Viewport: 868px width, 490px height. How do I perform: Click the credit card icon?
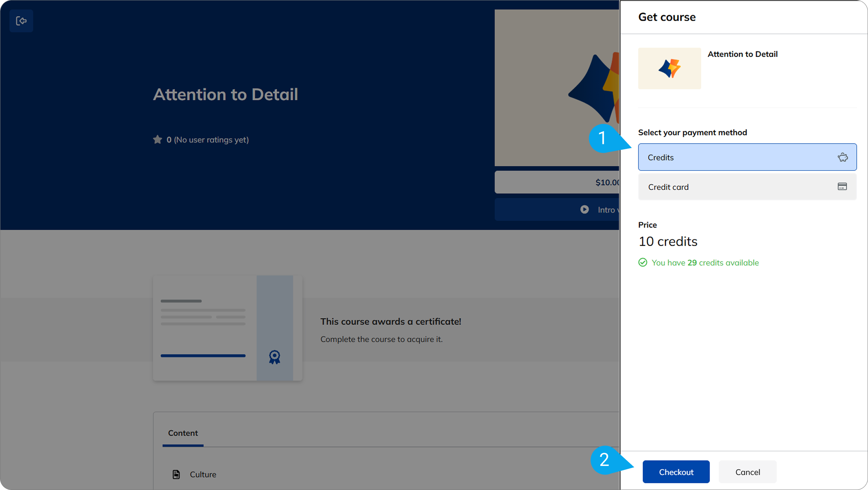coord(842,187)
